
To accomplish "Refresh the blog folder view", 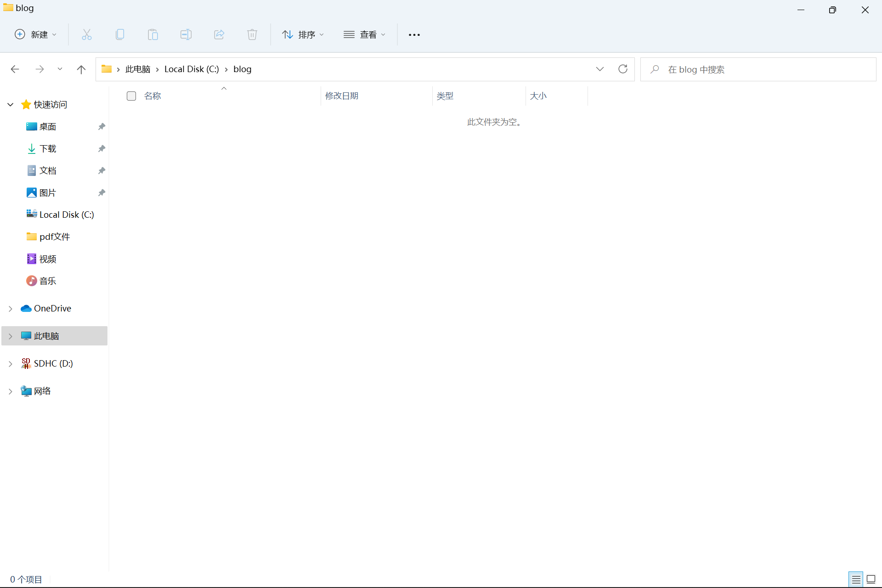I will (x=623, y=69).
